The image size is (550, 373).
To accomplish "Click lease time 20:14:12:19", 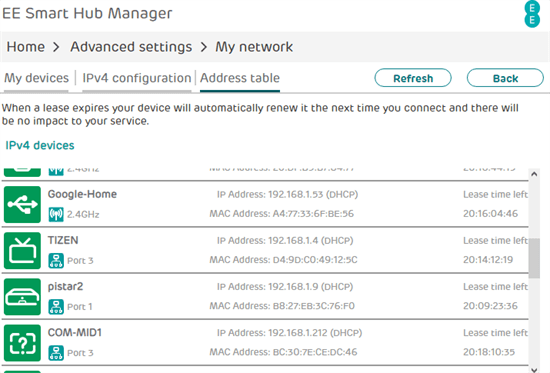I will click(488, 260).
